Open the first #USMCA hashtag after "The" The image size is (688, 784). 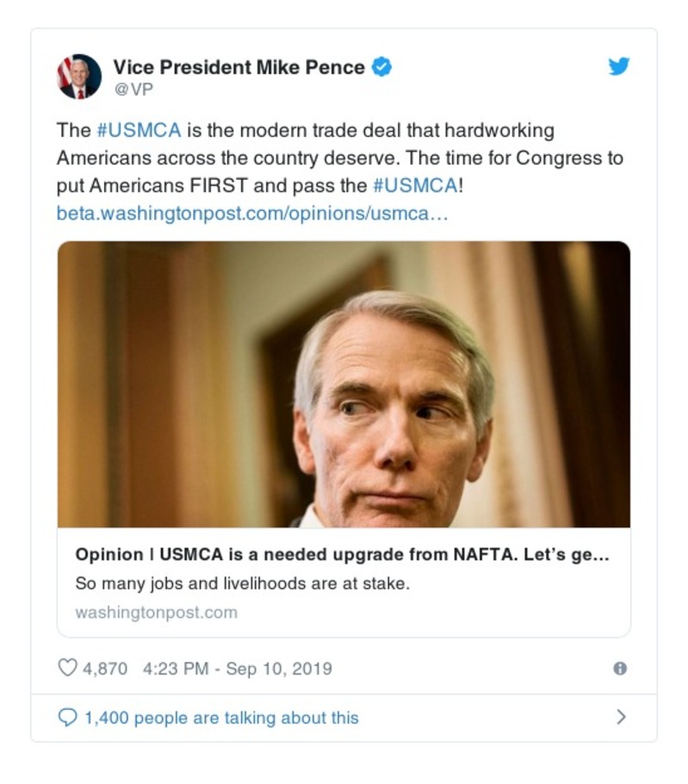coord(139,131)
